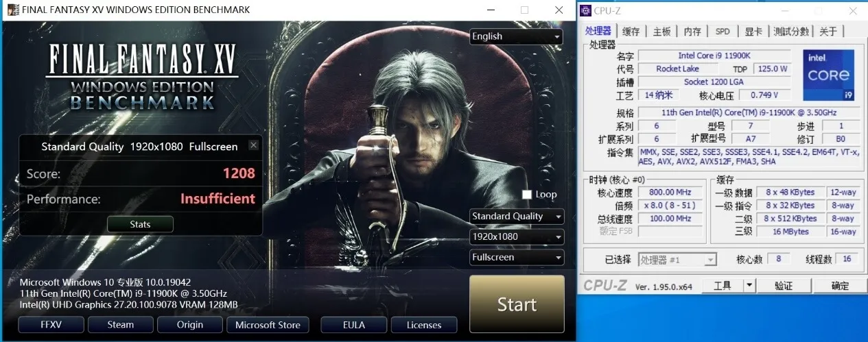Start the FFXV benchmark
The height and width of the screenshot is (342, 868).
(x=517, y=304)
